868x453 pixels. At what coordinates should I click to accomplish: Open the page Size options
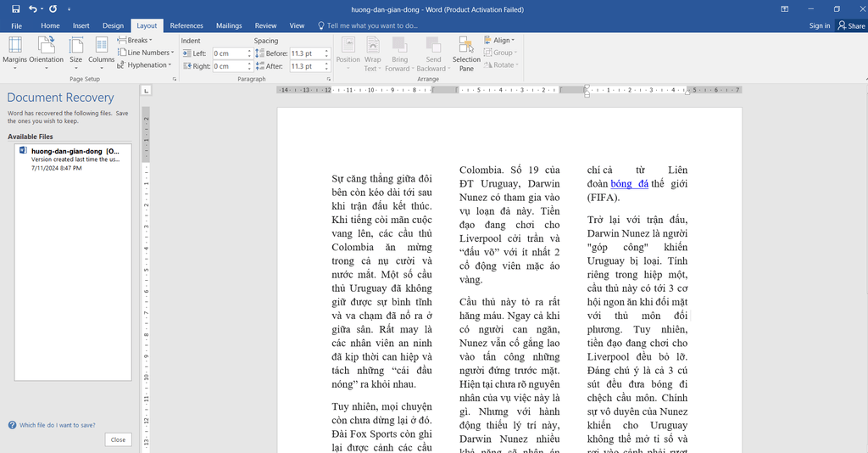[x=75, y=53]
